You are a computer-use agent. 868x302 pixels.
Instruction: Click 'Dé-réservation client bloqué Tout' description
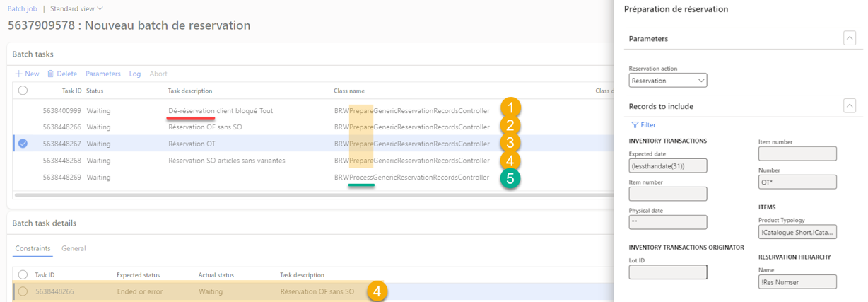(221, 111)
